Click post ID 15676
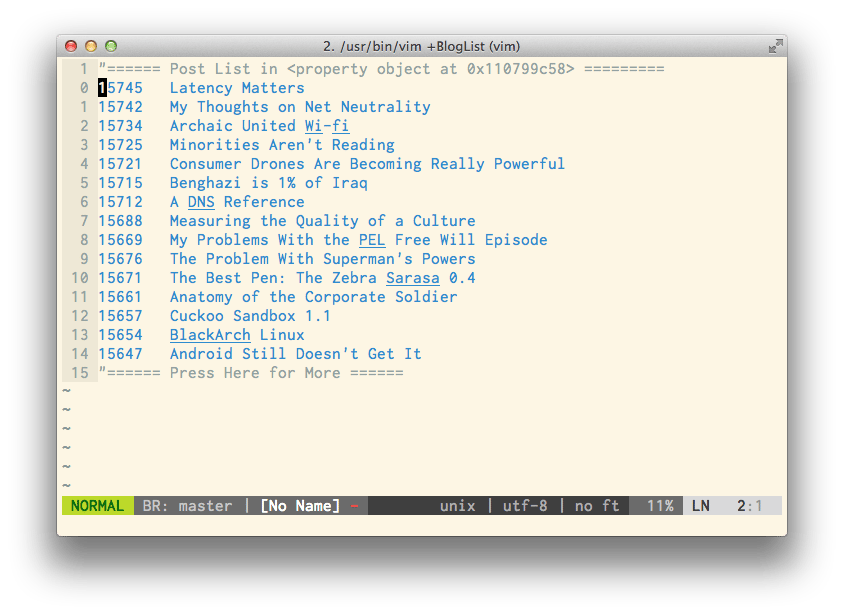The image size is (844, 615). 121,259
